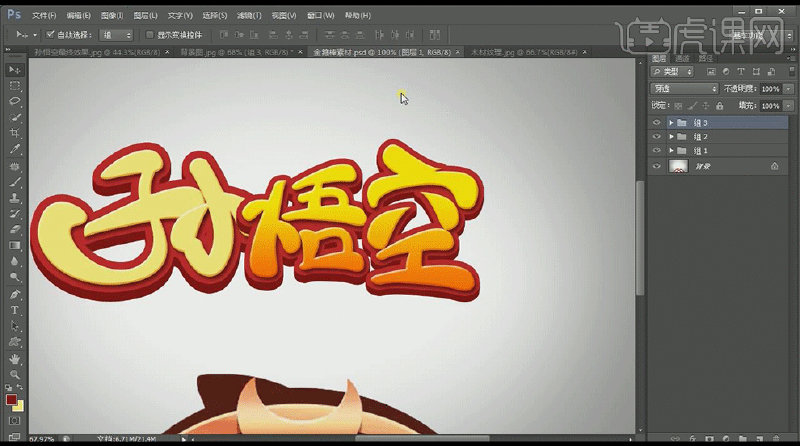800x446 pixels.
Task: Open the fill slider dropdown arrow
Action: tap(789, 106)
